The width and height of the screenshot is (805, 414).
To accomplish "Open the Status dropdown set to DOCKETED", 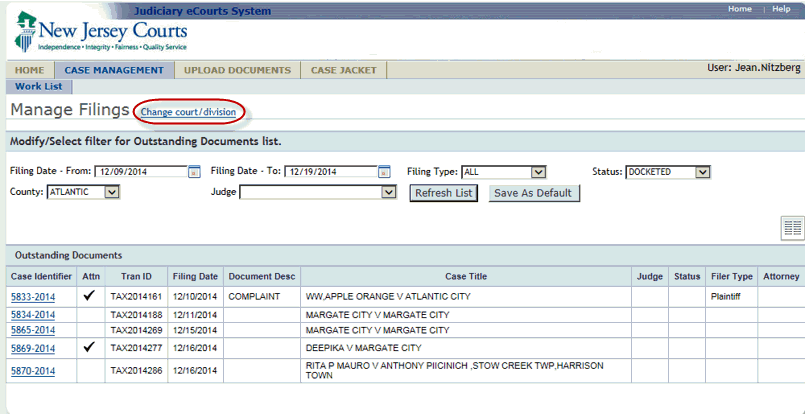I will coord(702,172).
